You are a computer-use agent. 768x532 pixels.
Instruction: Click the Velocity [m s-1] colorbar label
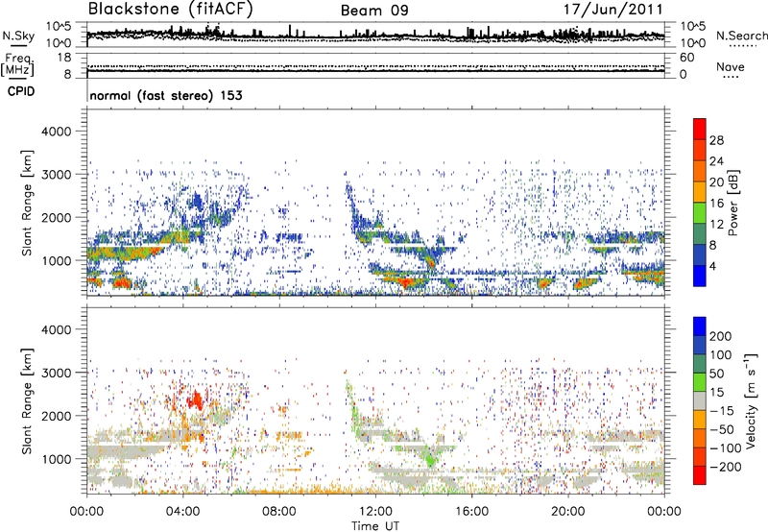(x=751, y=400)
